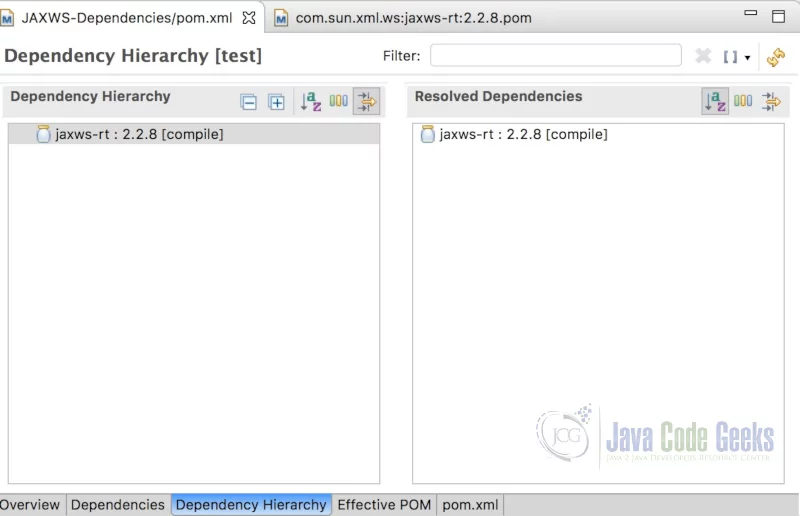Image resolution: width=800 pixels, height=516 pixels.
Task: Sort Dependency Hierarchy alphabetically
Action: (311, 102)
